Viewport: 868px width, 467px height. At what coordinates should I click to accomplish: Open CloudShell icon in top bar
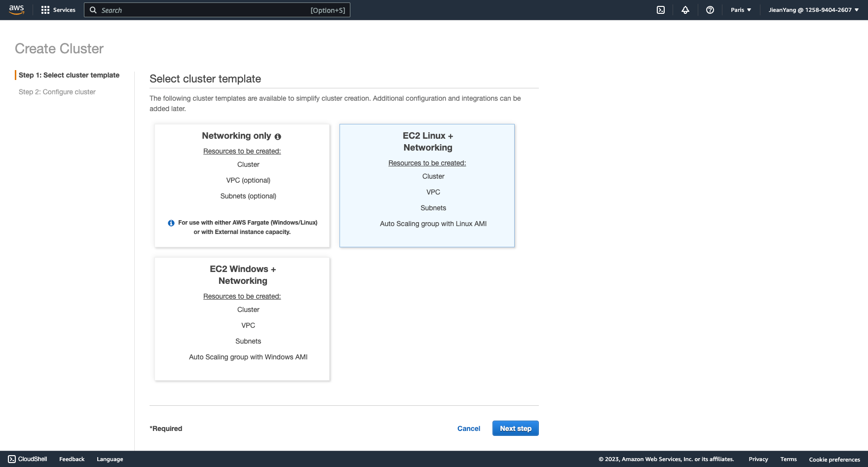pos(661,10)
